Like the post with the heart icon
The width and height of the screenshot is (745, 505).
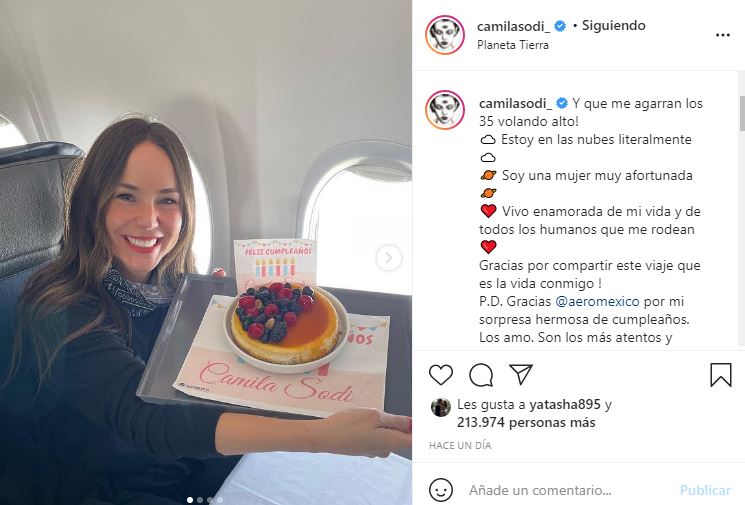coord(441,375)
